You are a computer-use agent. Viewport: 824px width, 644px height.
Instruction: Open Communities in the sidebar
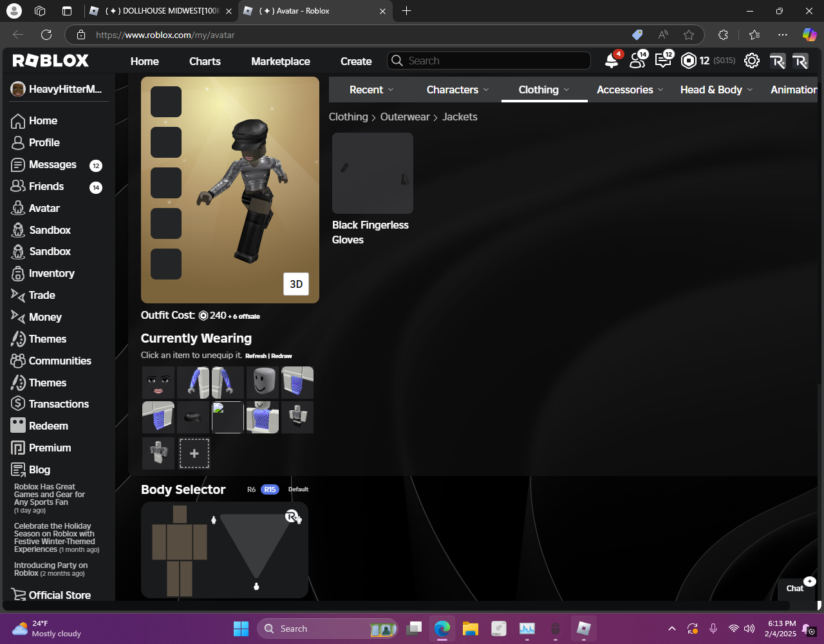coord(60,361)
